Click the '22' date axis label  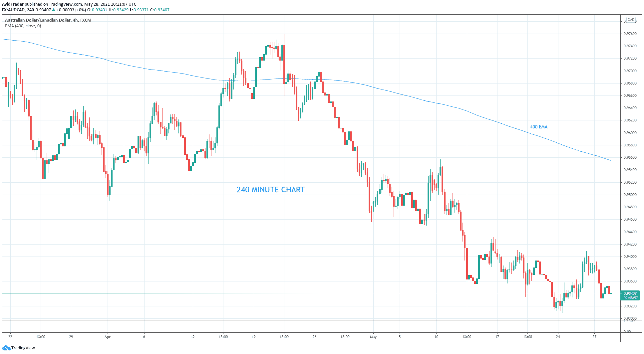pos(10,337)
